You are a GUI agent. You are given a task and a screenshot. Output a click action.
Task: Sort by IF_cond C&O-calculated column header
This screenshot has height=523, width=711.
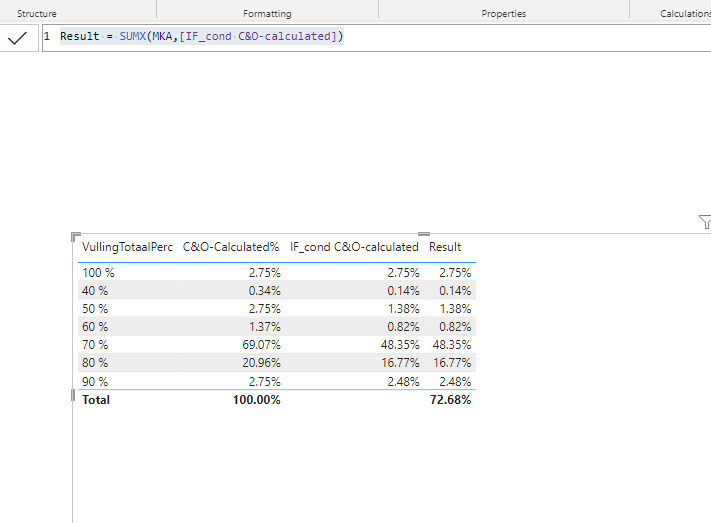[354, 247]
